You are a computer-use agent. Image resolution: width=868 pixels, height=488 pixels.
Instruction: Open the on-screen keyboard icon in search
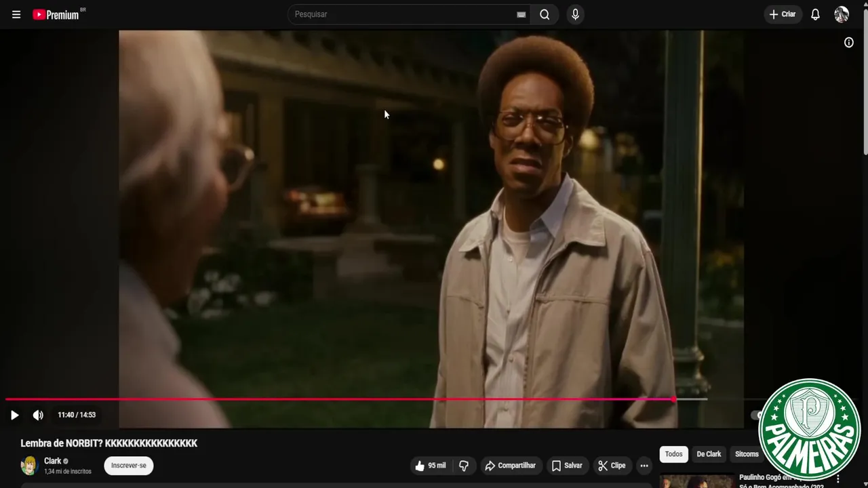tap(521, 14)
